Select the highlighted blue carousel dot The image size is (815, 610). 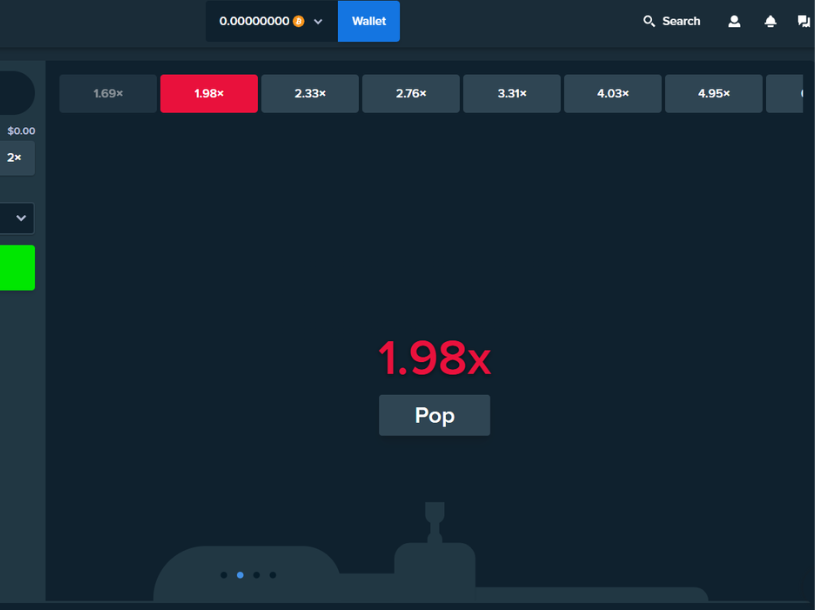point(240,575)
